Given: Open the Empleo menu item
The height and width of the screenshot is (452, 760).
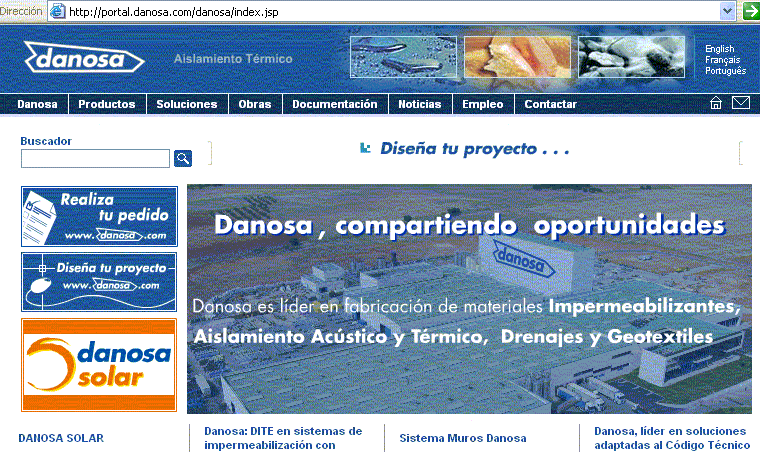Looking at the screenshot, I should 483,104.
